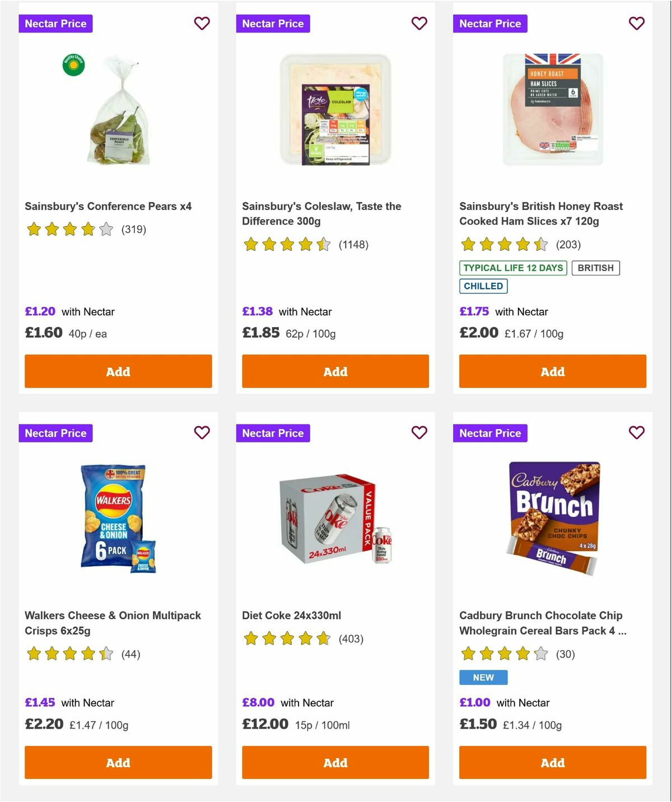Click the Honey Roast Ham product image
The height and width of the screenshot is (802, 672).
pos(552,112)
